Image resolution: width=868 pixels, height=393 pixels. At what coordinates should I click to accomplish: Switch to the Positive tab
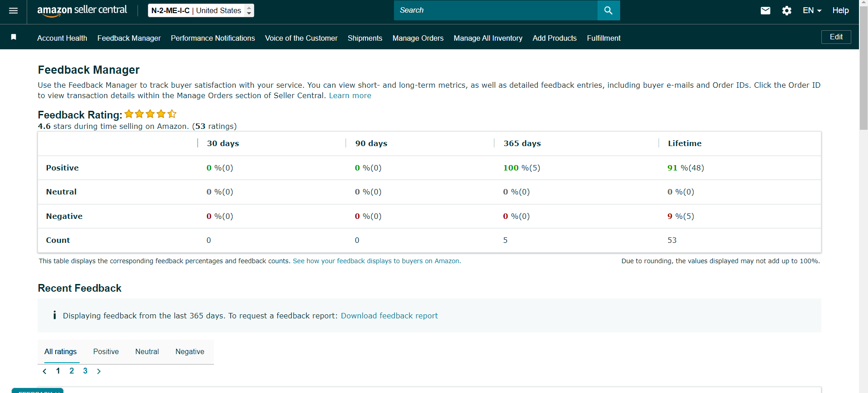[106, 351]
